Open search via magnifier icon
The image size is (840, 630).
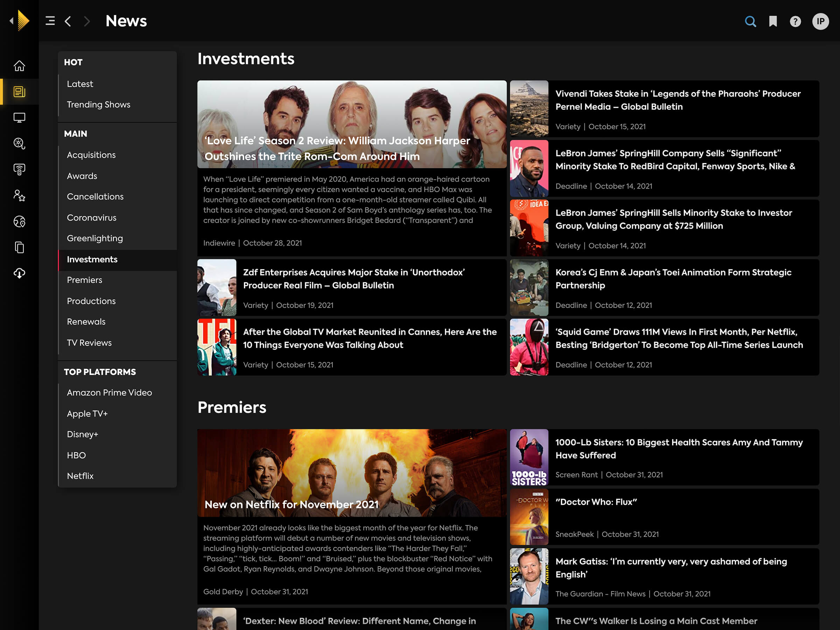pyautogui.click(x=750, y=21)
